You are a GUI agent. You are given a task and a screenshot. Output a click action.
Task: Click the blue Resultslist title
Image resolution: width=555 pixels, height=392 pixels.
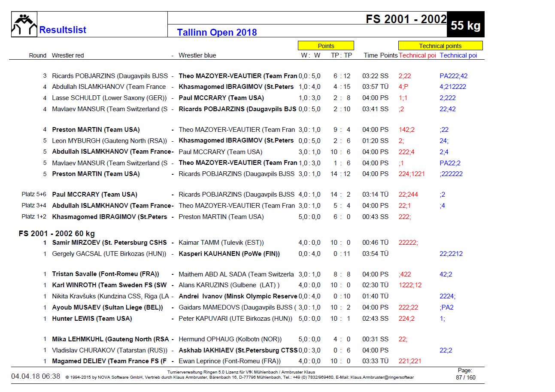pos(63,30)
